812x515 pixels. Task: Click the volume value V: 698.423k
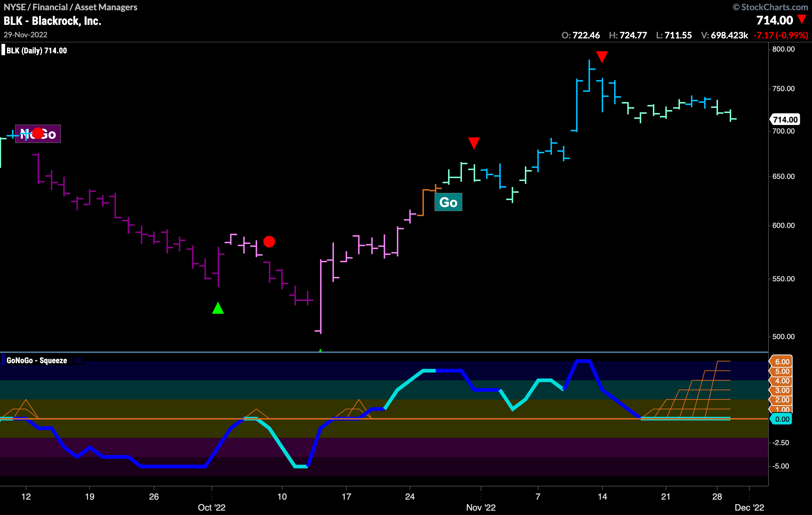724,35
